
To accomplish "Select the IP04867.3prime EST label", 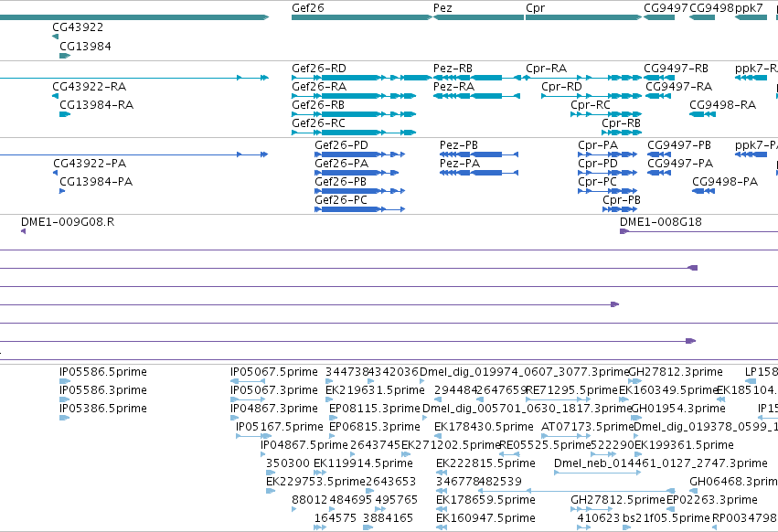I will [x=274, y=409].
